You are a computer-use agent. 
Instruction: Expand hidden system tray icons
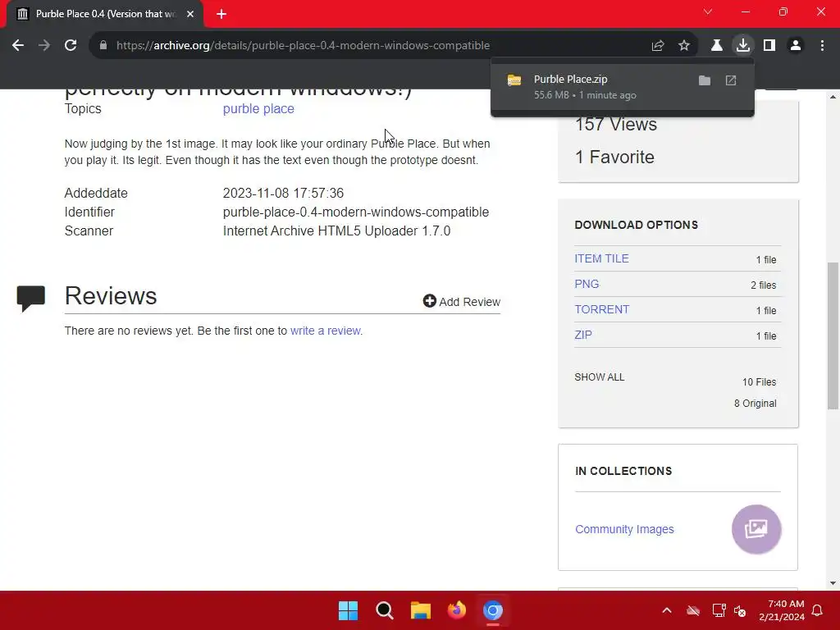point(667,610)
